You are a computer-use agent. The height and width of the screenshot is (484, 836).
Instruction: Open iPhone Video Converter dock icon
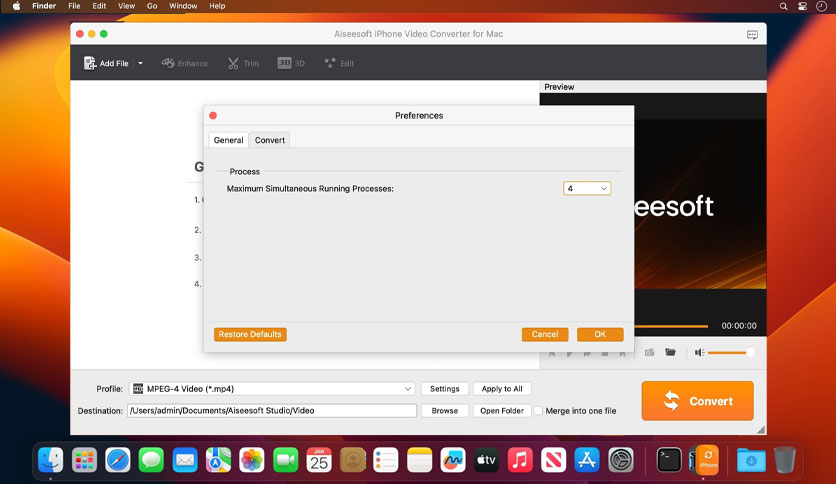(705, 459)
